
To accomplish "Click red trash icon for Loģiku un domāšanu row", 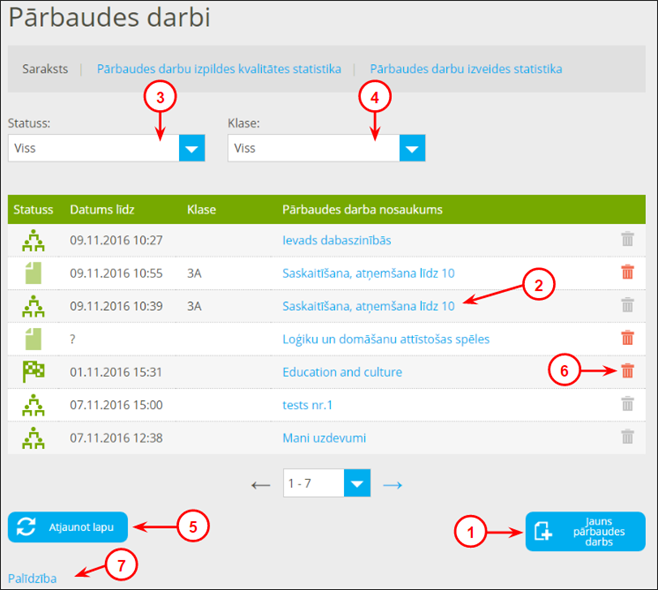I will (x=627, y=338).
